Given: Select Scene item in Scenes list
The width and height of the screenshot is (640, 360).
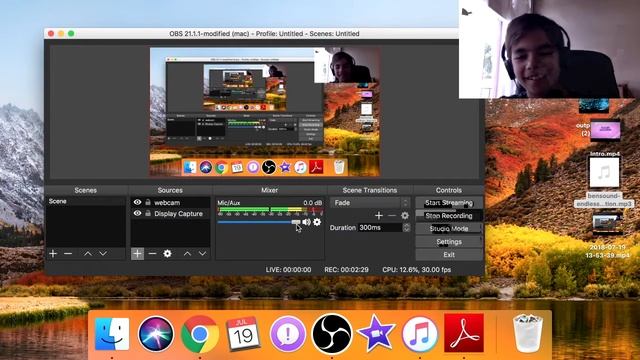Looking at the screenshot, I should [x=85, y=201].
